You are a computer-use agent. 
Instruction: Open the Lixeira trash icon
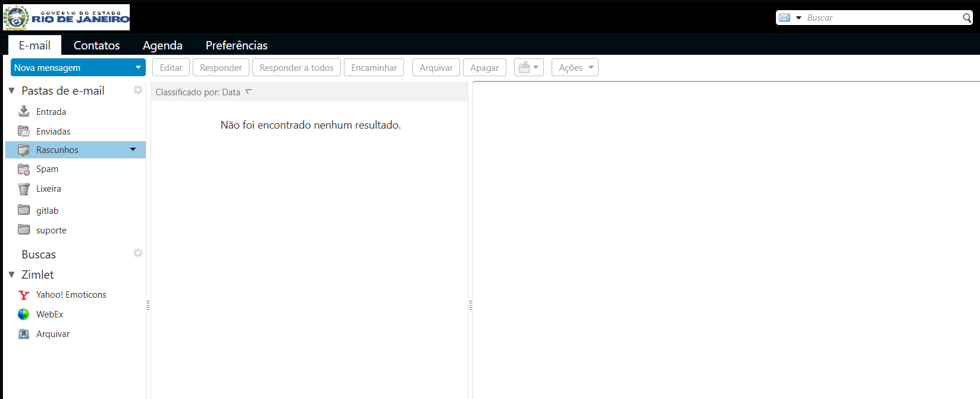pyautogui.click(x=24, y=189)
